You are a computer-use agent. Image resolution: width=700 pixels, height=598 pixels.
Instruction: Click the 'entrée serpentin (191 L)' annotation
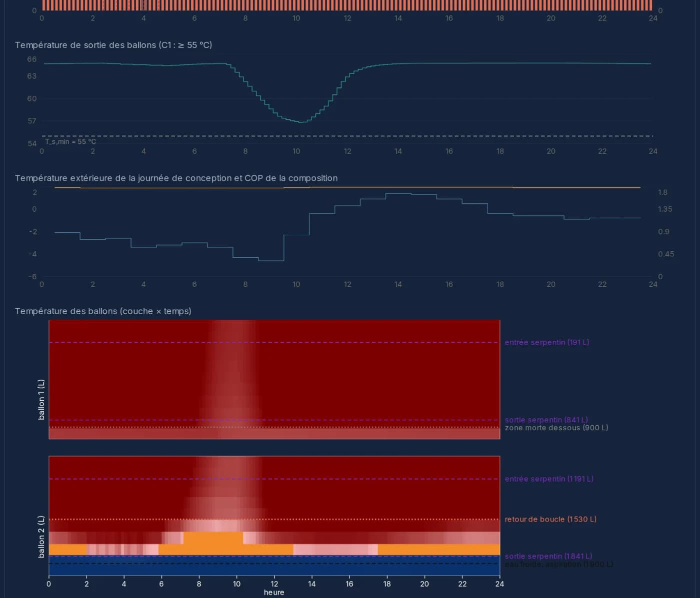coord(547,342)
